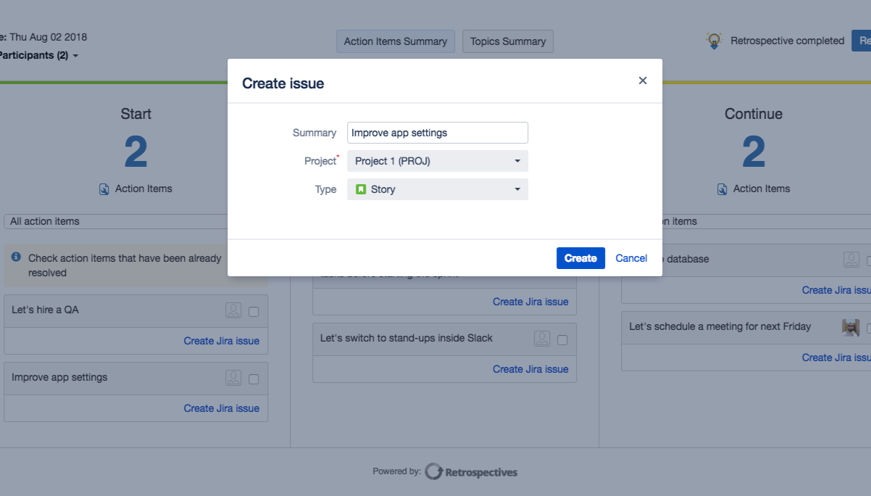Open the Action Items Summary tab

[395, 41]
